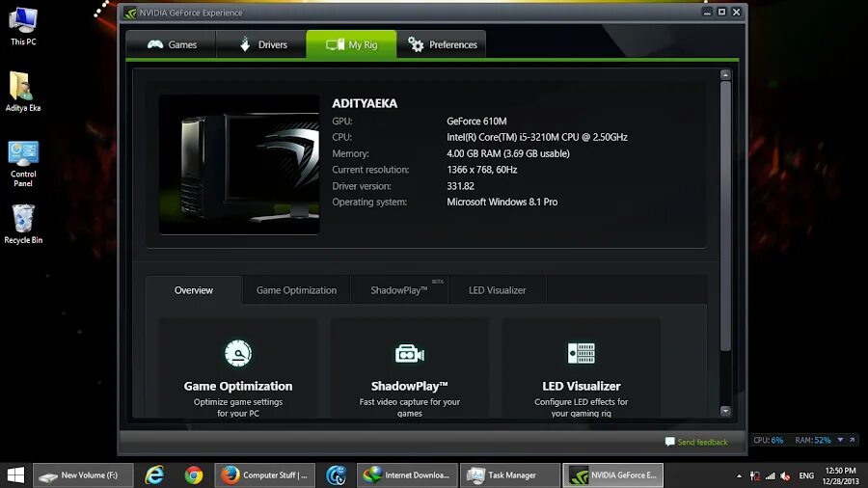
Task: Open the ShadowPlay beta sub-tab
Action: (399, 290)
